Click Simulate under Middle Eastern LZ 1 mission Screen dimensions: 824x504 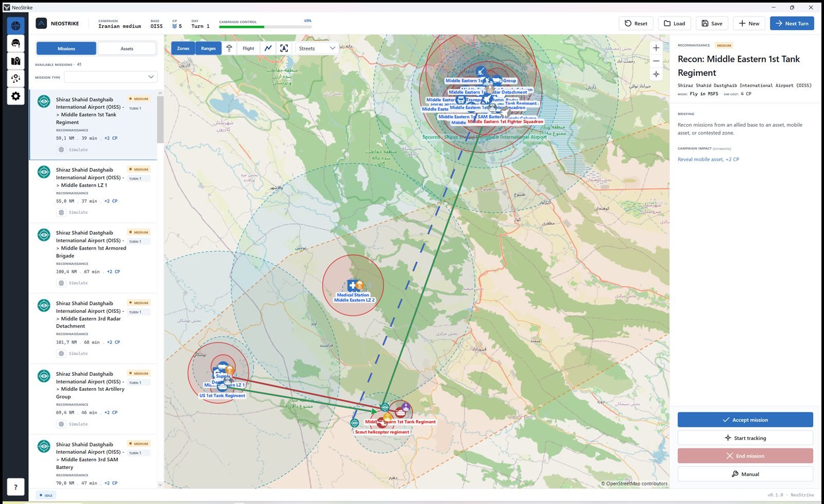point(73,213)
